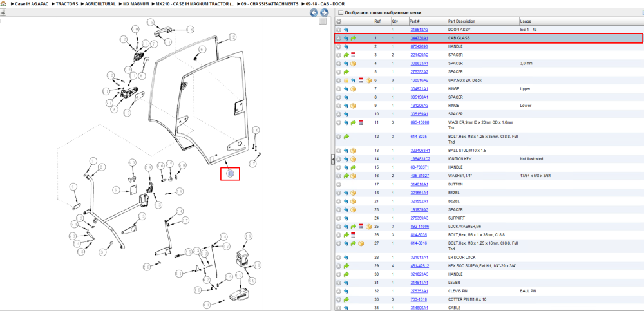The image size is (644, 311).
Task: Click the highlighted blue callout in the diagram
Action: (231, 174)
